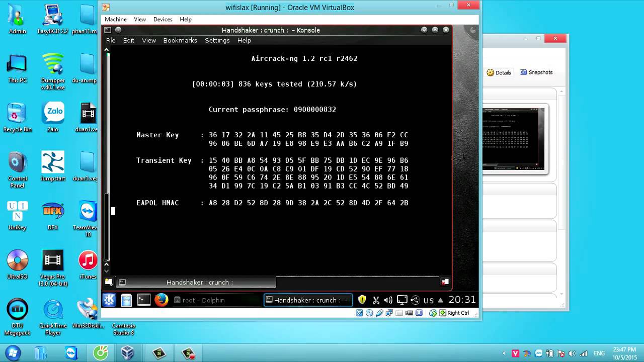Click Konsole scrollbar up arrow
Image resolution: width=644 pixels, height=362 pixels.
[106, 50]
